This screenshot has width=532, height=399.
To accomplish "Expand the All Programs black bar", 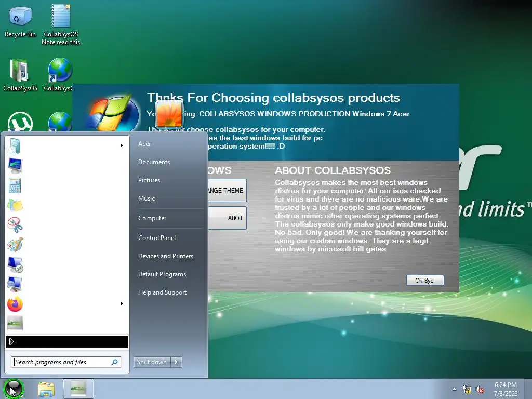I will coord(67,342).
